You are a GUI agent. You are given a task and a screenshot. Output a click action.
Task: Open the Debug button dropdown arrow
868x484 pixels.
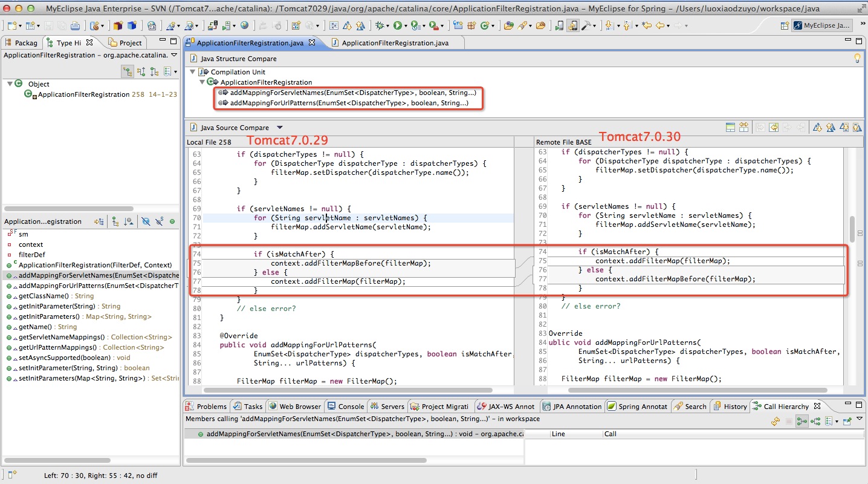(x=387, y=26)
